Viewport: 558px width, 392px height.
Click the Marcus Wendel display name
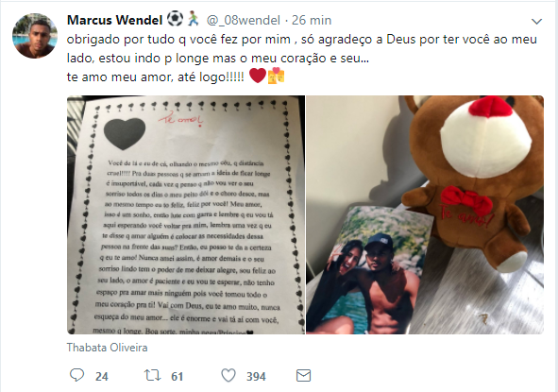pyautogui.click(x=114, y=20)
